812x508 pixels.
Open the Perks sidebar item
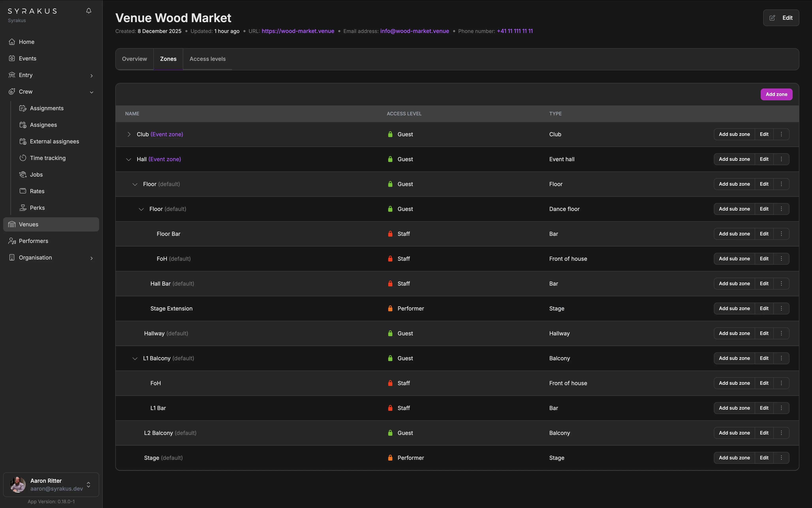[x=37, y=208]
